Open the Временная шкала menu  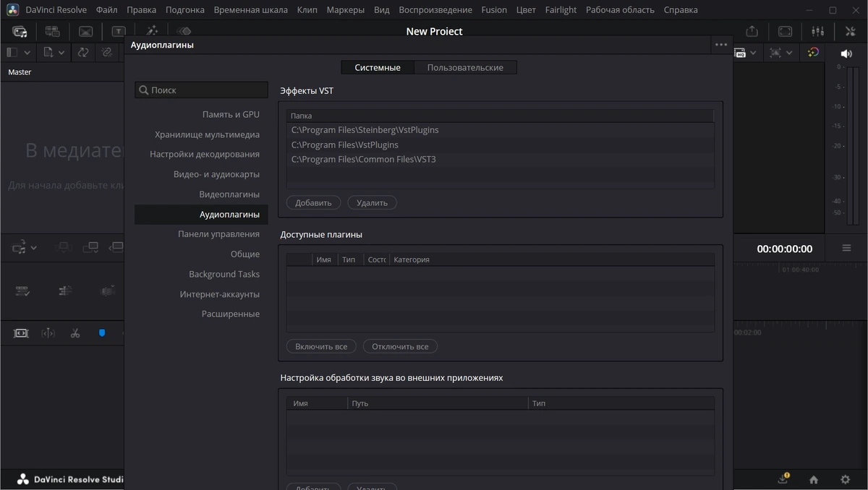coord(251,10)
